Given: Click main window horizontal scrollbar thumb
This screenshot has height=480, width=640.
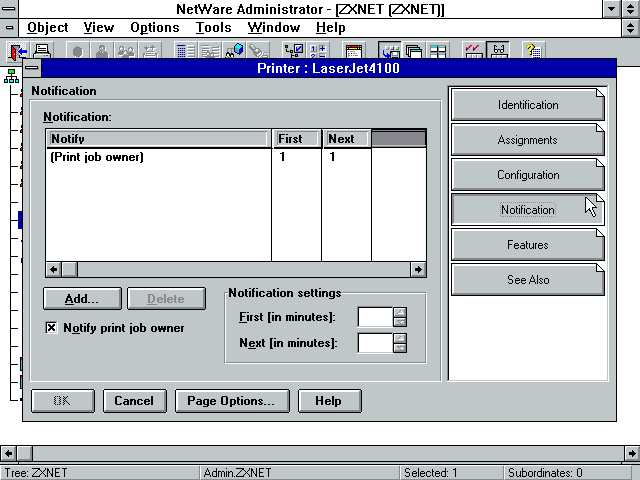Looking at the screenshot, I should tap(24, 453).
